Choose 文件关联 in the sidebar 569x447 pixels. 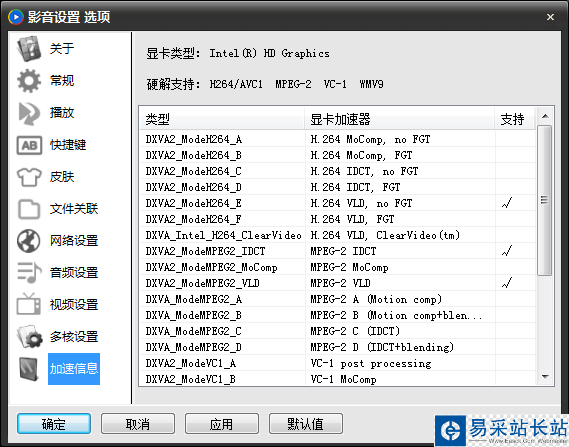coord(74,209)
